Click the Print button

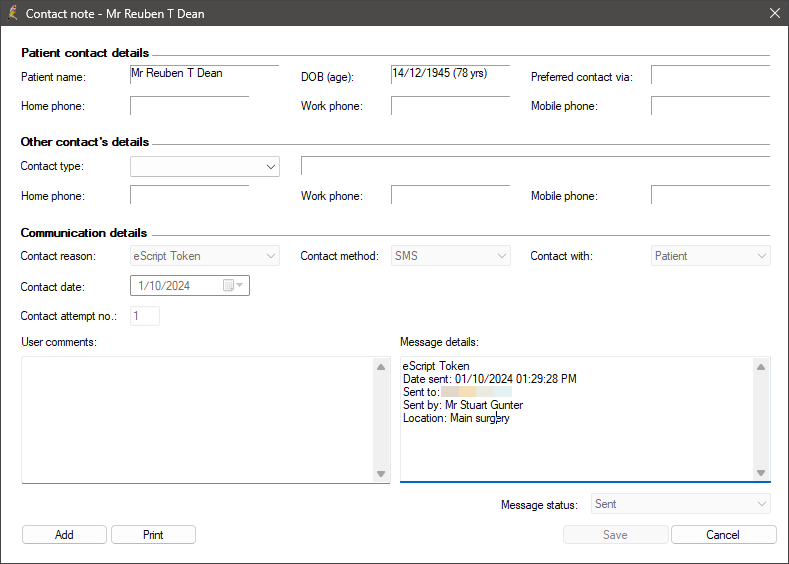[x=153, y=534]
